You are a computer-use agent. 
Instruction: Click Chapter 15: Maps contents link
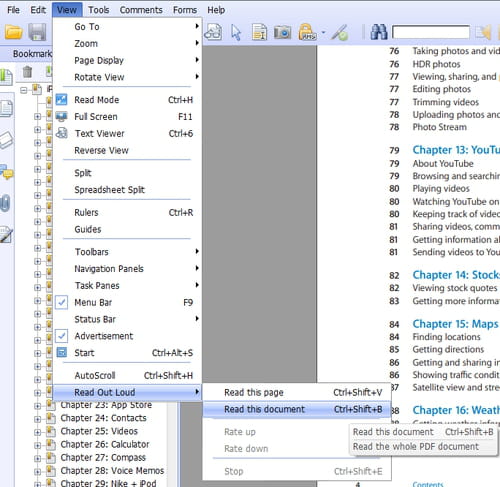point(455,324)
